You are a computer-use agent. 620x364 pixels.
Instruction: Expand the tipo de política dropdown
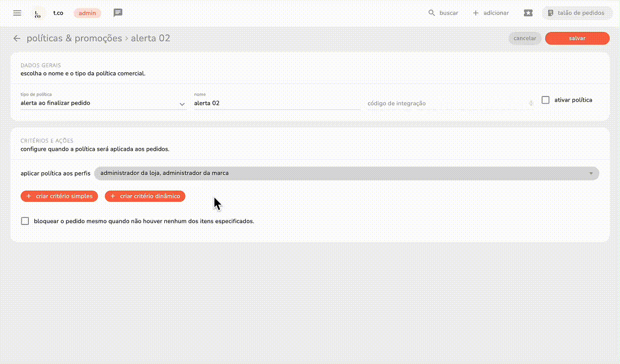coord(182,104)
